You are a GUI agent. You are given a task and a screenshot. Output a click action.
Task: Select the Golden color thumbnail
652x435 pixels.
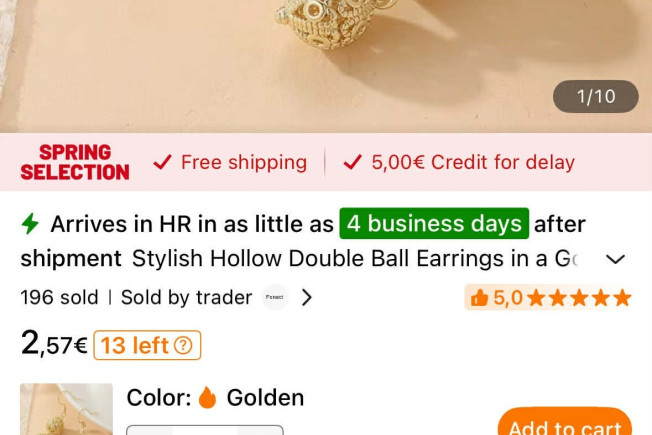coord(67,409)
